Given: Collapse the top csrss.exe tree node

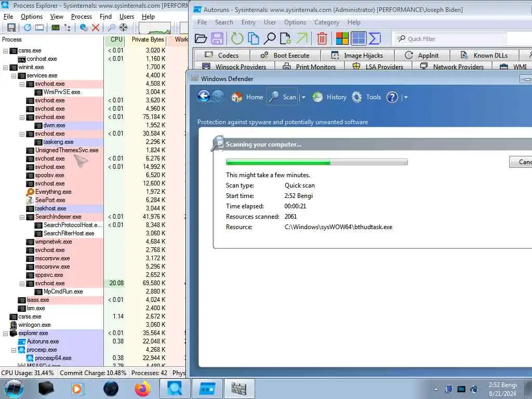Looking at the screenshot, I should point(5,51).
